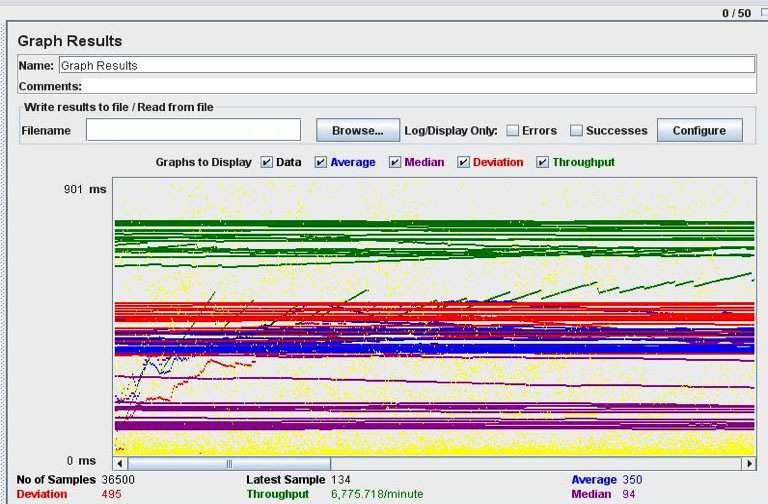The height and width of the screenshot is (504, 768).
Task: Disable the Median line checkbox
Action: (394, 162)
